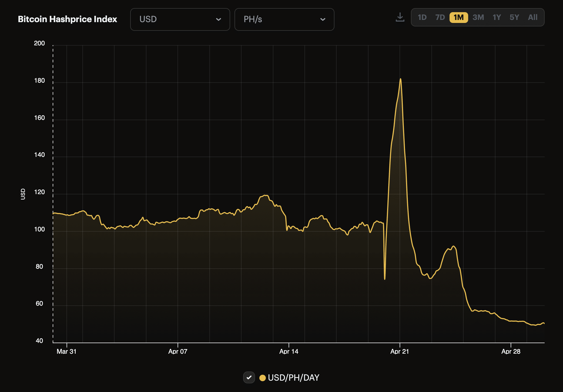Click the yellow USD/PH/DAY legend dot

[262, 378]
